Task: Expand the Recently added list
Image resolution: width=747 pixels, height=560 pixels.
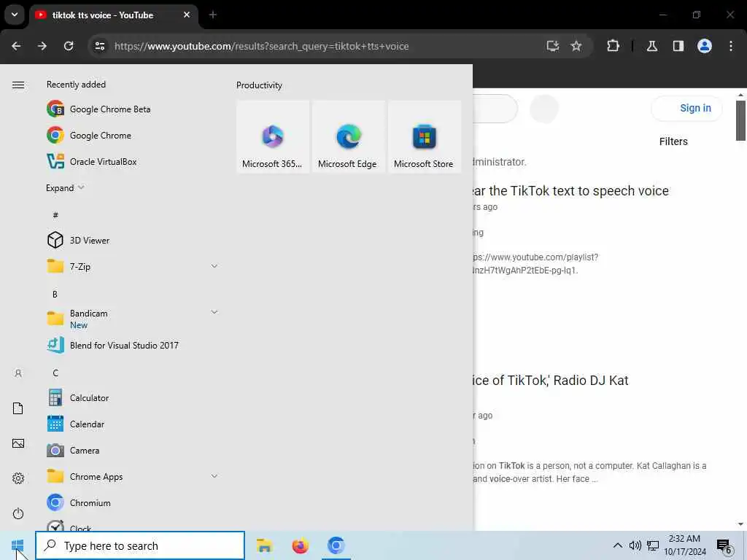Action: tap(65, 187)
